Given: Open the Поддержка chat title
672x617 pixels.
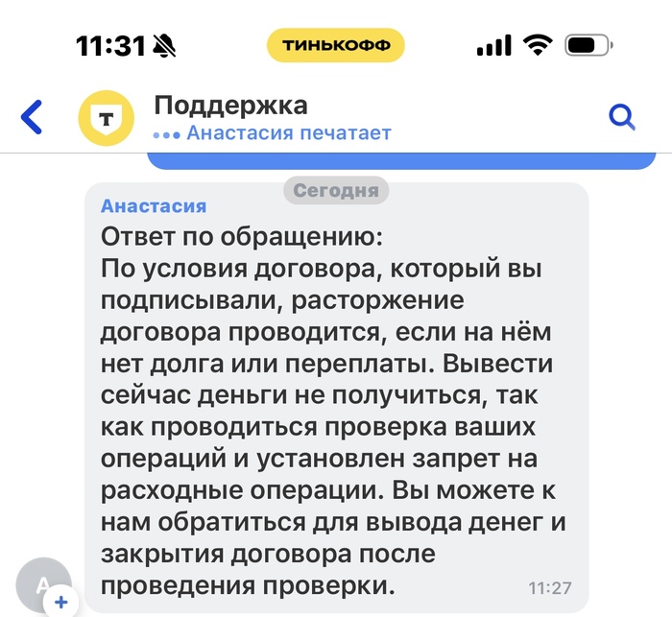Looking at the screenshot, I should point(230,105).
